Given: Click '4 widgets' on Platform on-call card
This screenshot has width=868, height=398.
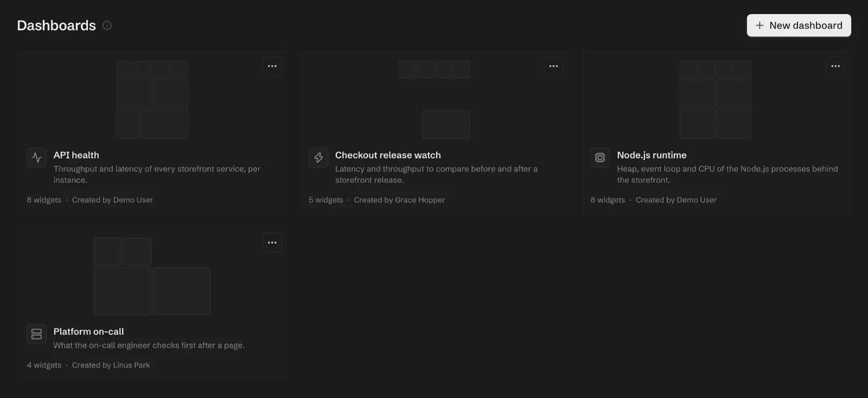Looking at the screenshot, I should [x=44, y=365].
